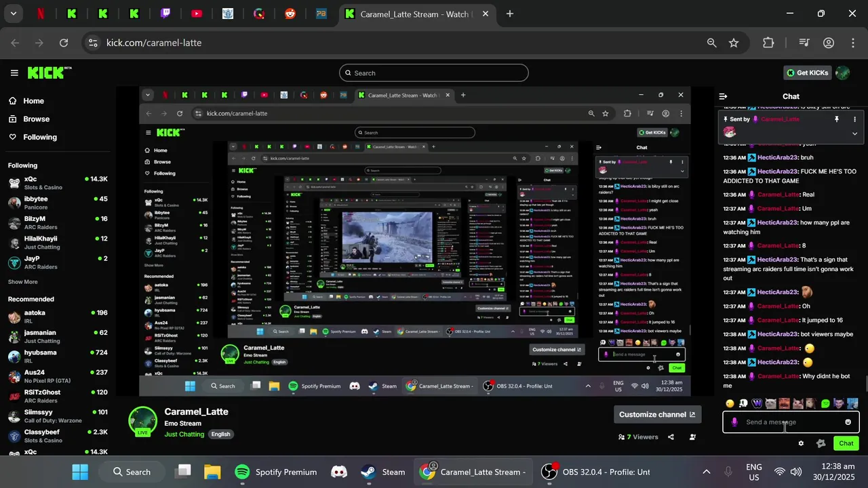Switch to the Reddit browser tab
868x488 pixels.
(x=290, y=14)
